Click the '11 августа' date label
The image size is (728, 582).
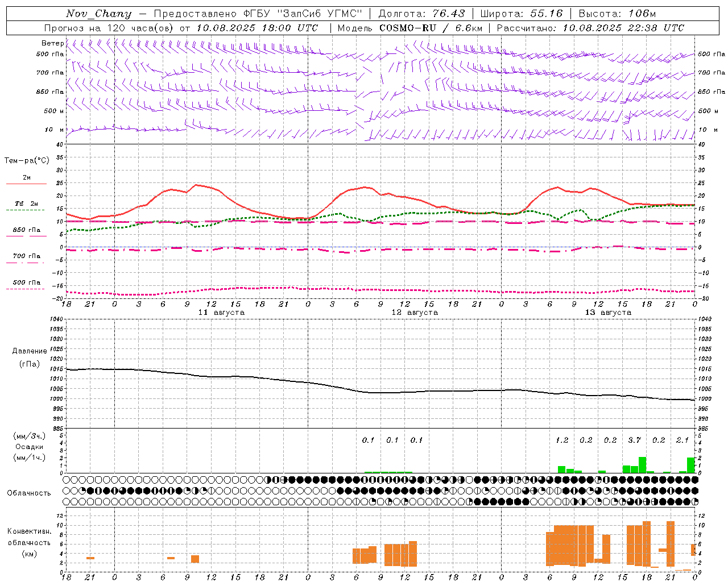[x=221, y=313]
